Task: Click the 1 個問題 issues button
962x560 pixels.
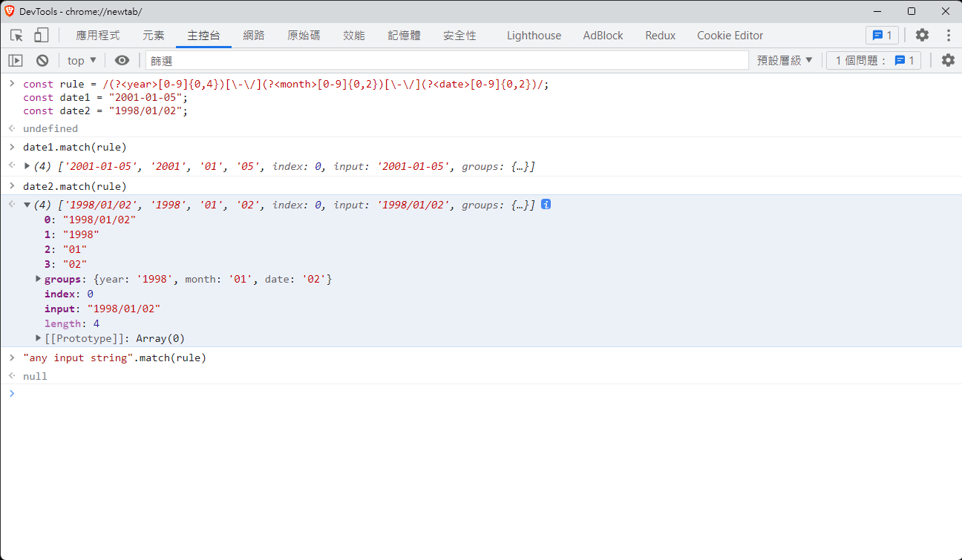Action: click(x=874, y=61)
